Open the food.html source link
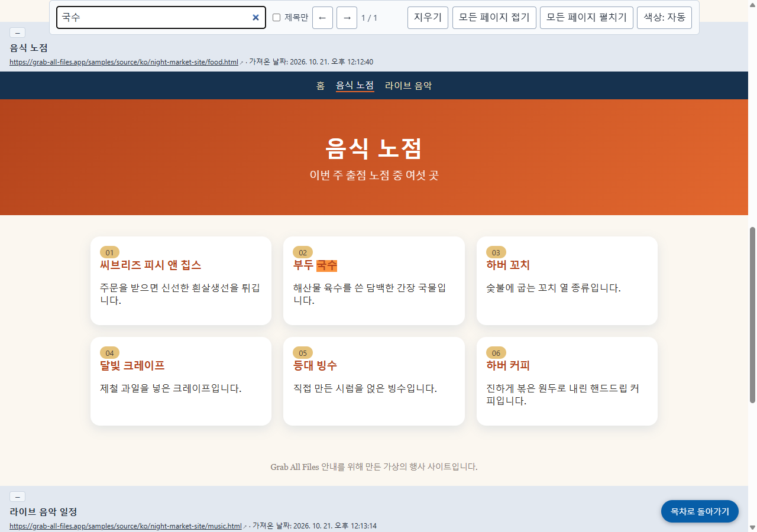757x532 pixels. click(x=124, y=62)
